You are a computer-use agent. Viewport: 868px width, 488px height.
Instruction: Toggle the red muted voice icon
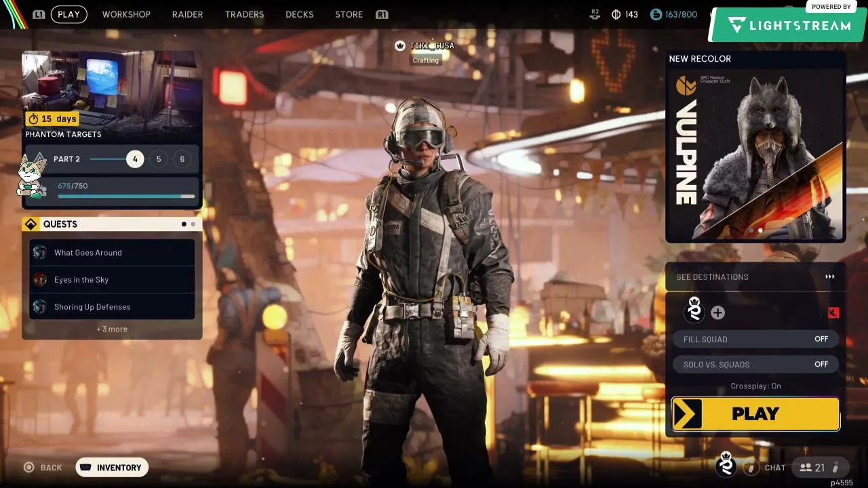coord(833,312)
